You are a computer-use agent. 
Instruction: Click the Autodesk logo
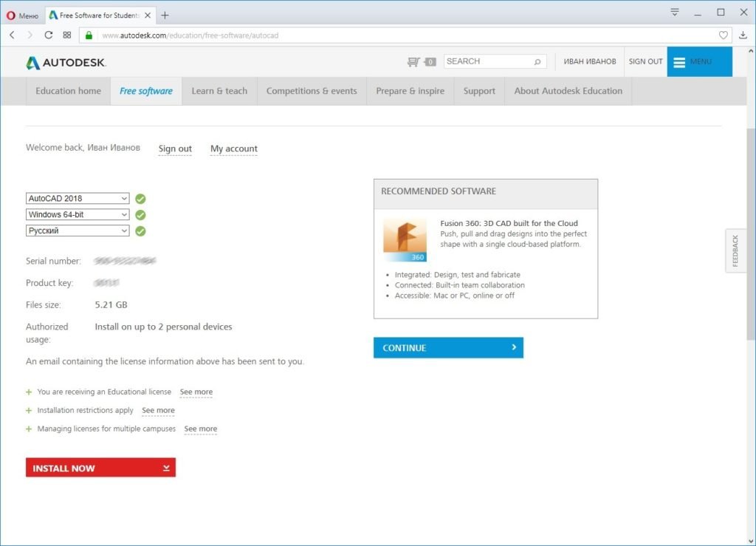(66, 63)
